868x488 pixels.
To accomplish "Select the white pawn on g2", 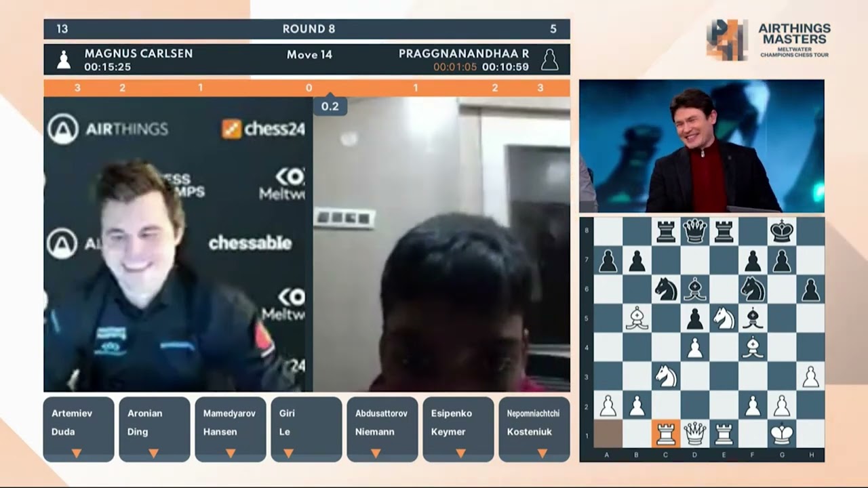I will tap(782, 405).
